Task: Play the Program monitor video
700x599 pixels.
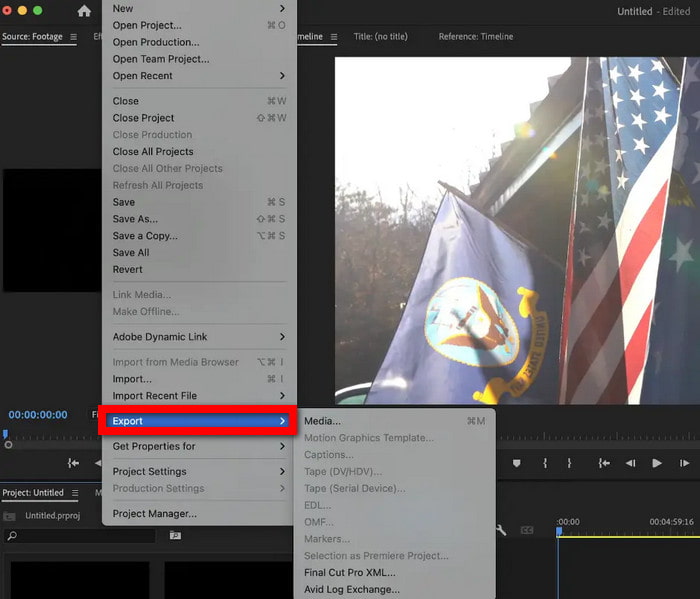Action: click(x=657, y=463)
